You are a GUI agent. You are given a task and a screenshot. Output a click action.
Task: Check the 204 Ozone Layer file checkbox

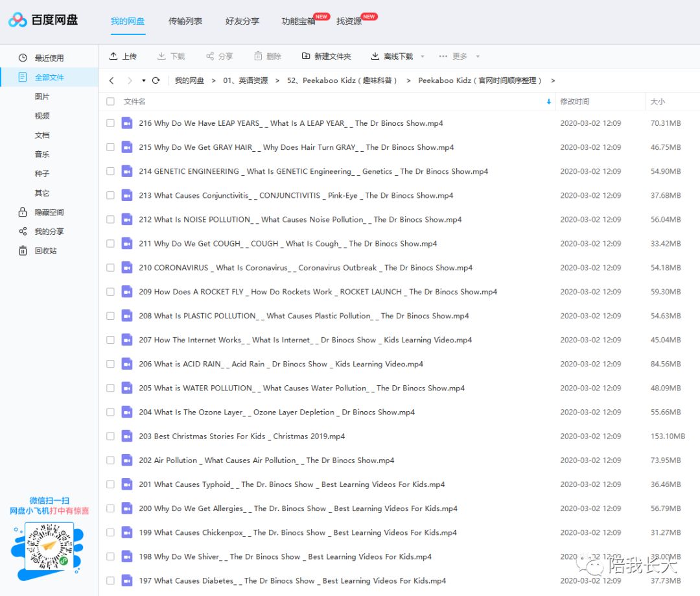click(110, 412)
